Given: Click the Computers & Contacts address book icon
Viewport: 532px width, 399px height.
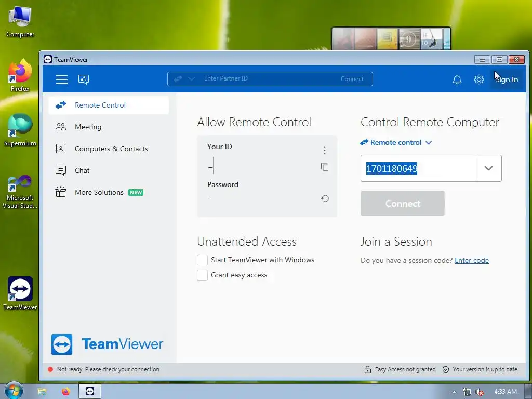Looking at the screenshot, I should pyautogui.click(x=60, y=149).
